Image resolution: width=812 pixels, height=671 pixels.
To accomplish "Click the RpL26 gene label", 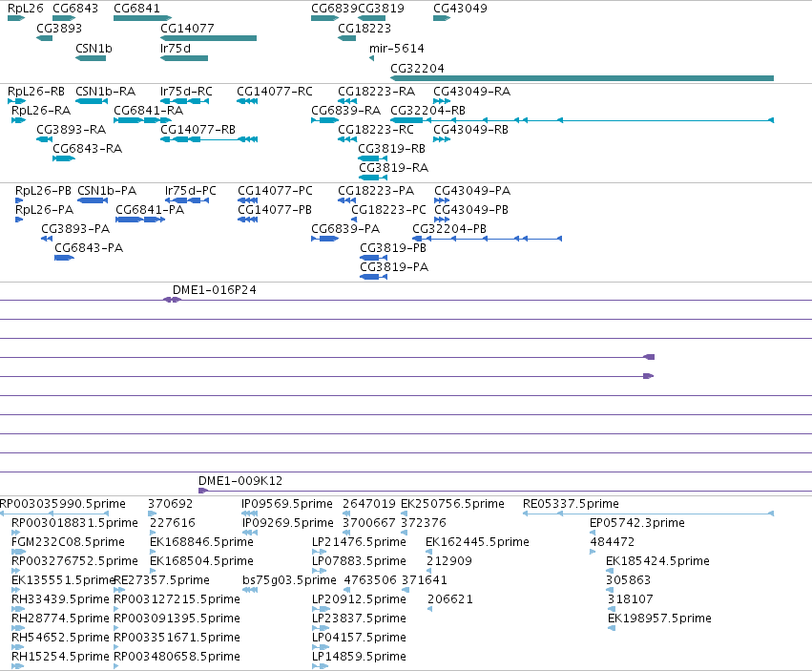I will coord(26,9).
